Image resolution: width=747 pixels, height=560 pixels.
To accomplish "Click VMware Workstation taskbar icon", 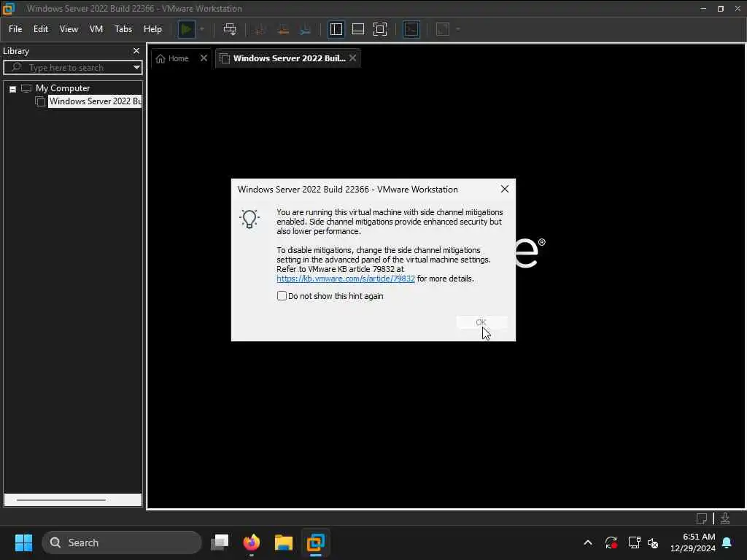I will (315, 542).
